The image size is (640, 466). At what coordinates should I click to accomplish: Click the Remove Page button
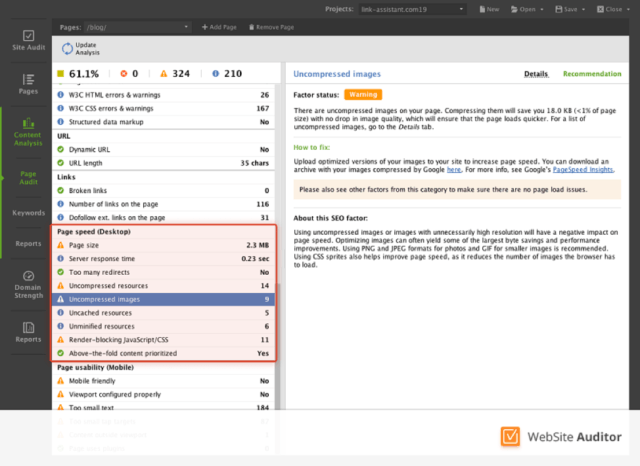tap(271, 27)
